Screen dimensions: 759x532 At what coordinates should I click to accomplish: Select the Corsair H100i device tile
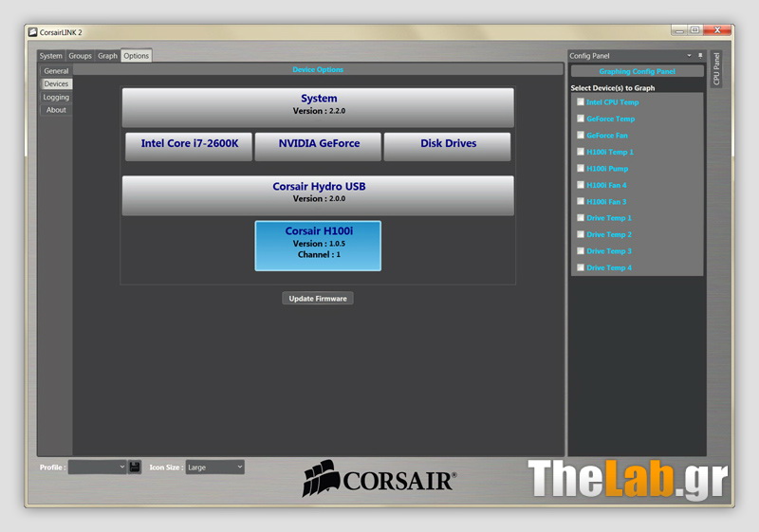point(318,246)
